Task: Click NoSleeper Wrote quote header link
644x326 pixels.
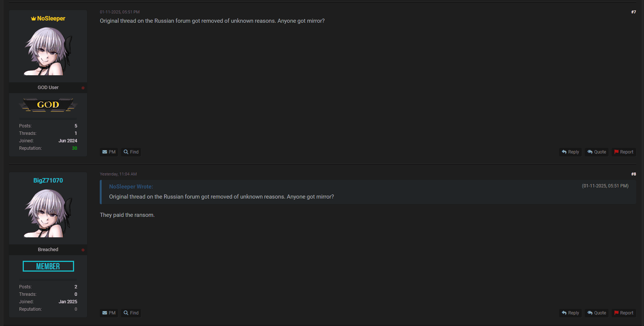Action: [x=131, y=187]
